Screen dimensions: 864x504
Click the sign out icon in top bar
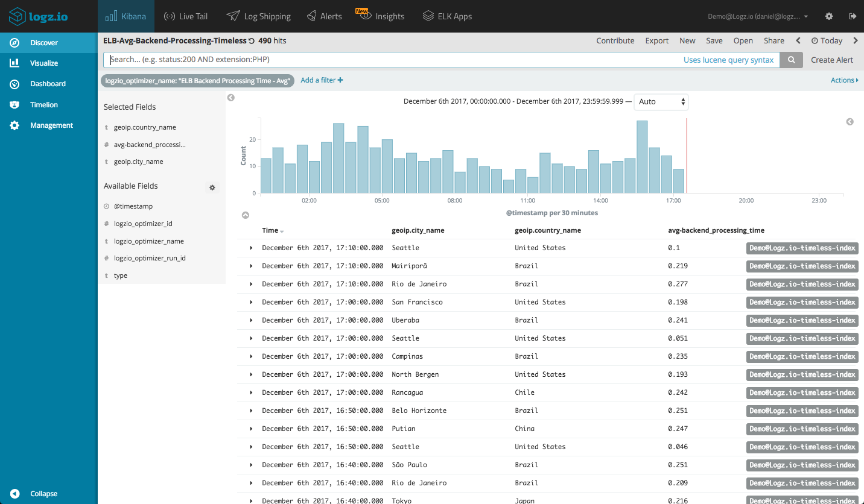(x=852, y=16)
